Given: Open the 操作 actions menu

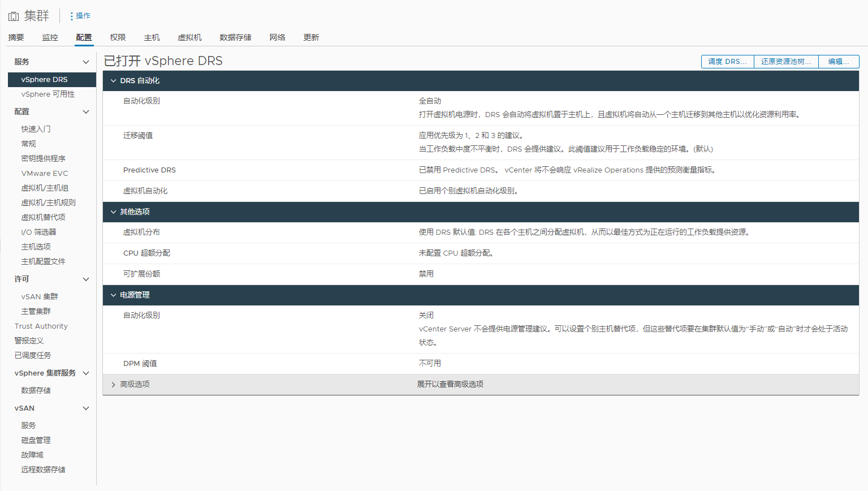Looking at the screenshot, I should tap(80, 16).
